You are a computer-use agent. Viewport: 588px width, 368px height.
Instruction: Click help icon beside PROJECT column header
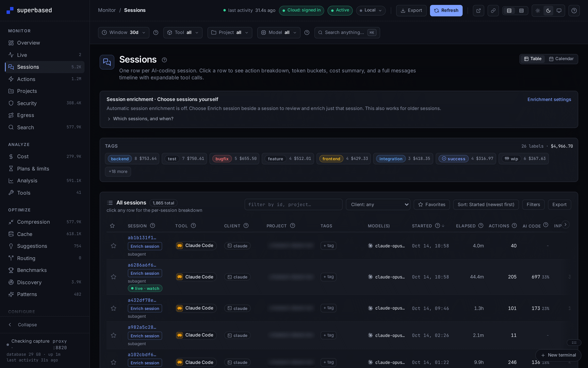(x=293, y=226)
